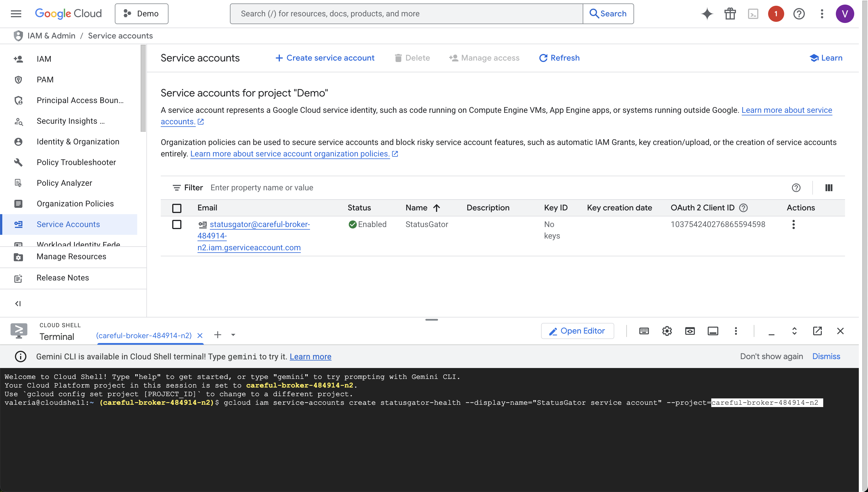868x492 pixels.
Task: Collapse the left navigation panel
Action: tap(18, 303)
